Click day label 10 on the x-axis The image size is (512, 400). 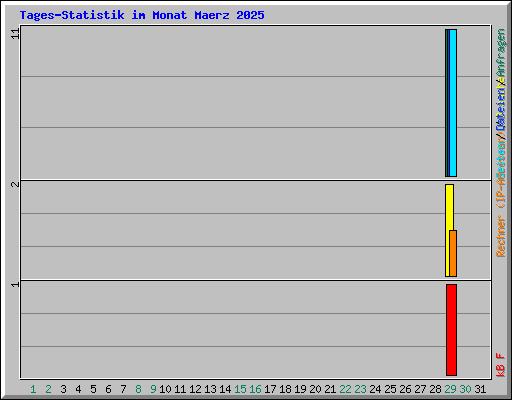(165, 389)
